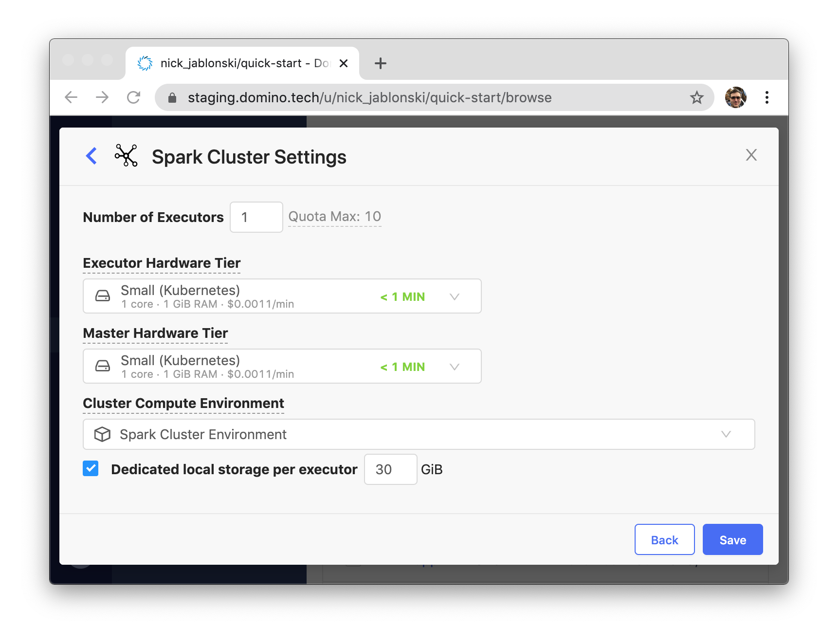Click the Domino favicon on the tab

click(x=145, y=63)
